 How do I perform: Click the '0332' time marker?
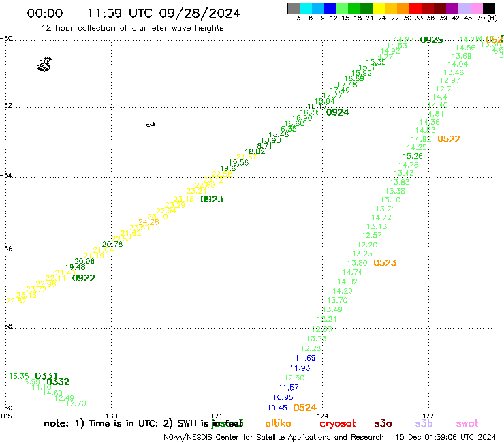(58, 382)
